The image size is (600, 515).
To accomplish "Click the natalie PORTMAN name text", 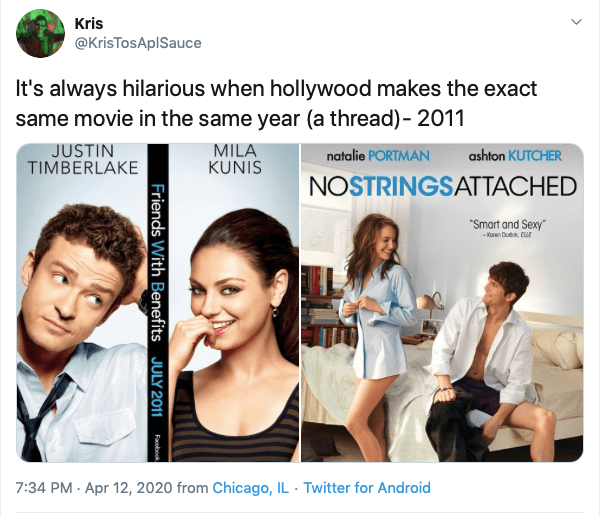I will click(378, 156).
